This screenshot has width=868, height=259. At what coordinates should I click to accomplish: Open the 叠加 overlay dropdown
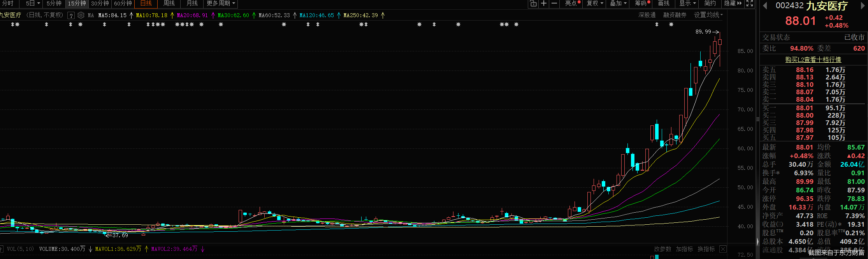pos(618,4)
